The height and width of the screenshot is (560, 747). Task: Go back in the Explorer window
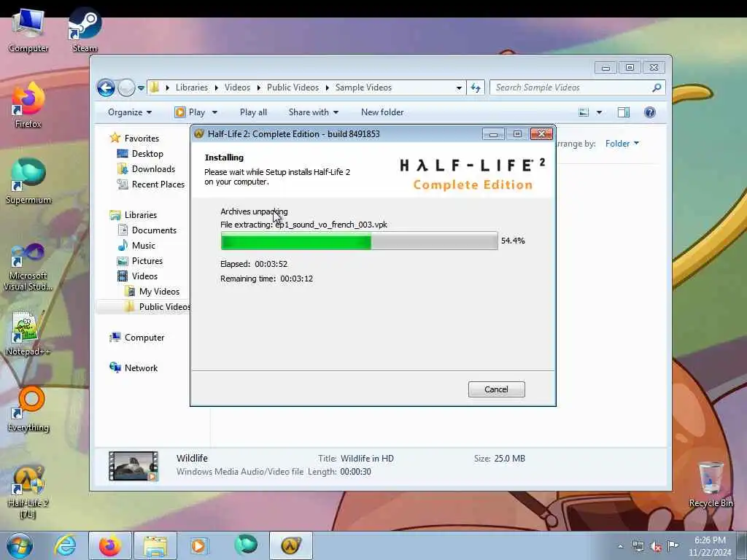(x=106, y=87)
